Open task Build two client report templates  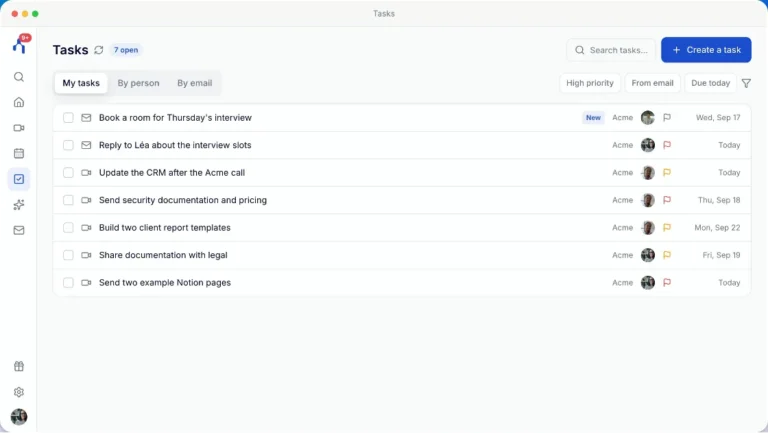[165, 227]
